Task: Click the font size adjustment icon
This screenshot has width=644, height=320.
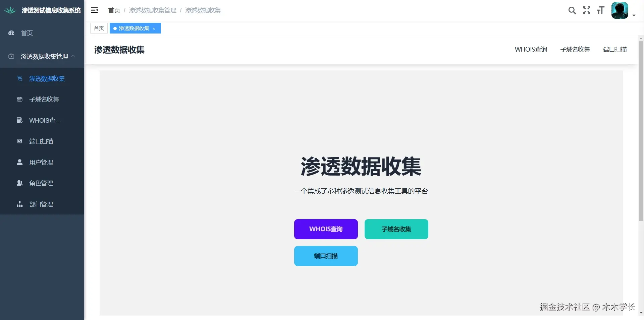Action: [601, 10]
